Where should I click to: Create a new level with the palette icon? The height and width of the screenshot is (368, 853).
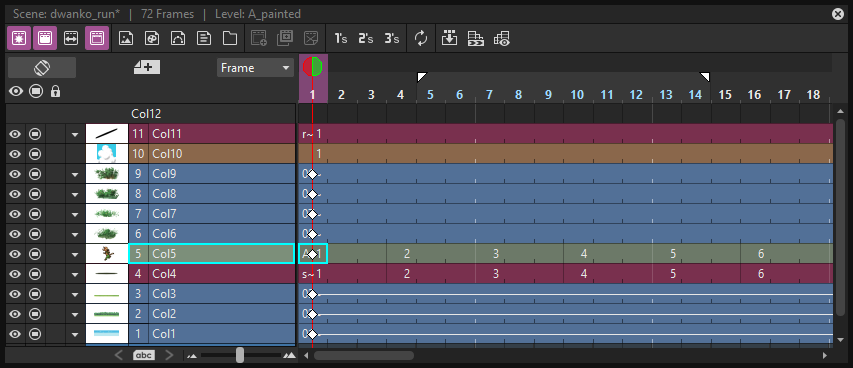pyautogui.click(x=152, y=38)
